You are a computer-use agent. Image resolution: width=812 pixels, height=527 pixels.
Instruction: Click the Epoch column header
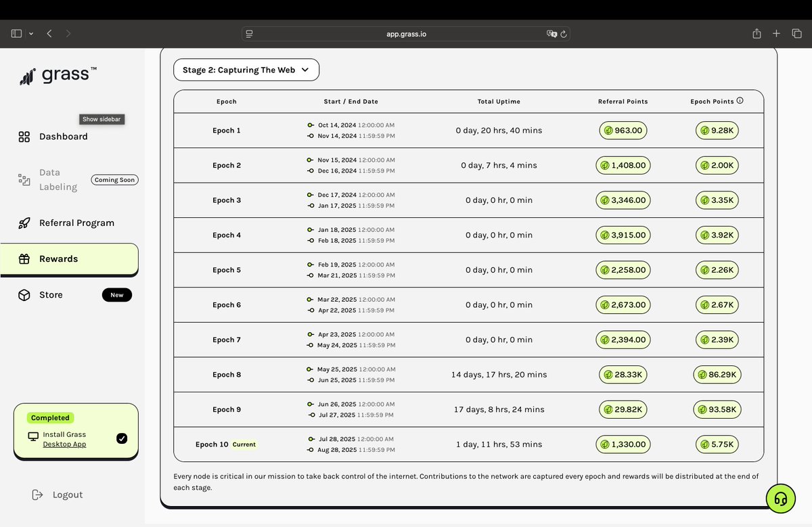coord(227,101)
